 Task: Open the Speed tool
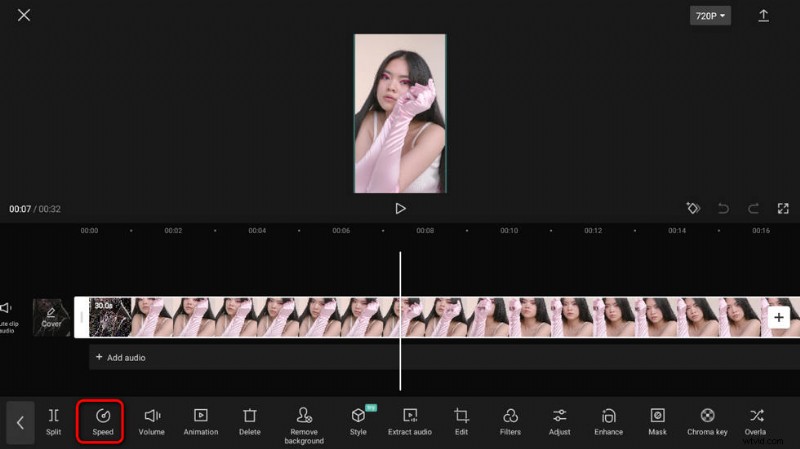(101, 421)
